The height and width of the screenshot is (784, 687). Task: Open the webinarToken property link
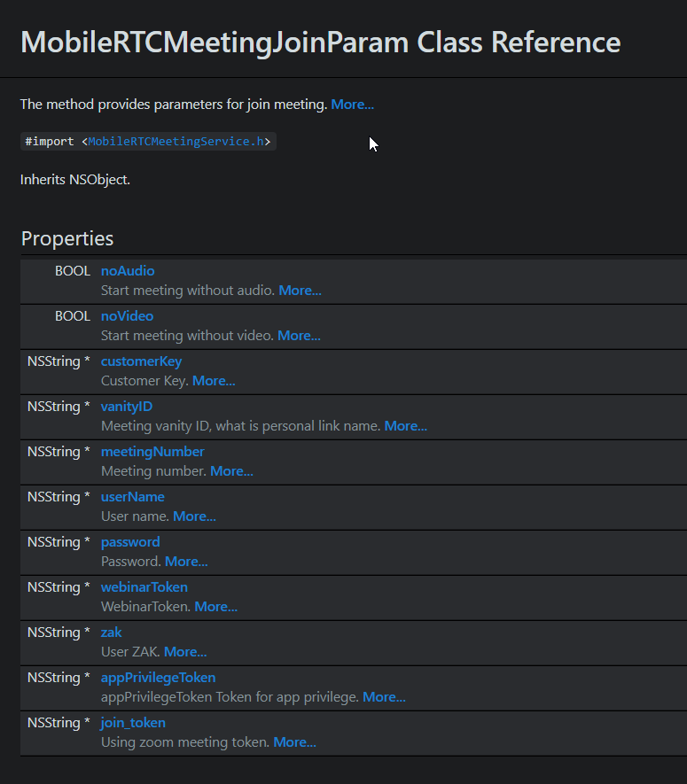coord(144,587)
